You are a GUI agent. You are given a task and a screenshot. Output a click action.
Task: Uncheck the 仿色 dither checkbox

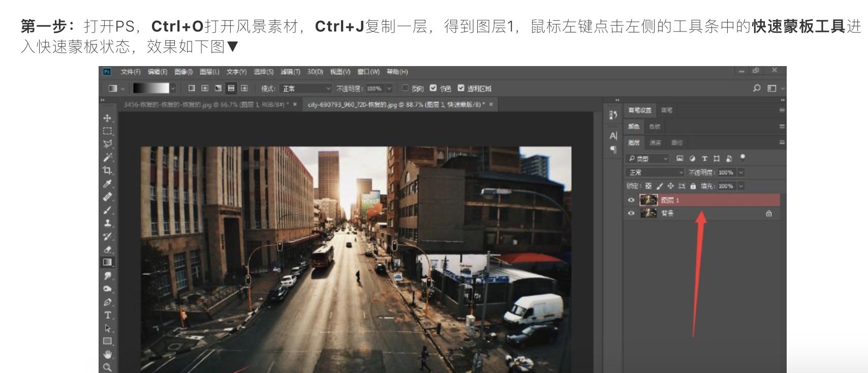point(433,88)
